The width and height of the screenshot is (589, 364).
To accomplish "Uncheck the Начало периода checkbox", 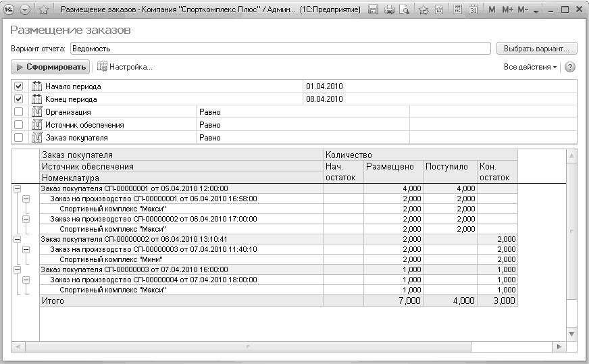I will [x=18, y=86].
